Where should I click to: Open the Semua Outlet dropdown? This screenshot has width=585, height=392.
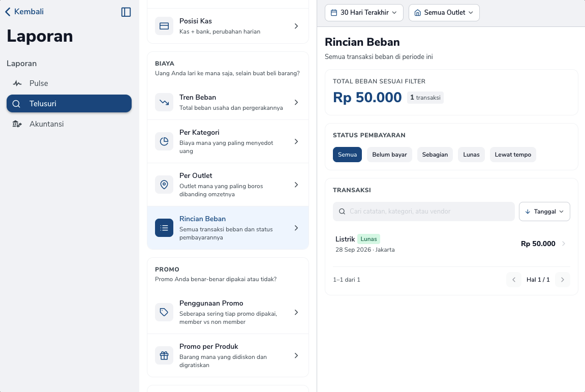444,13
